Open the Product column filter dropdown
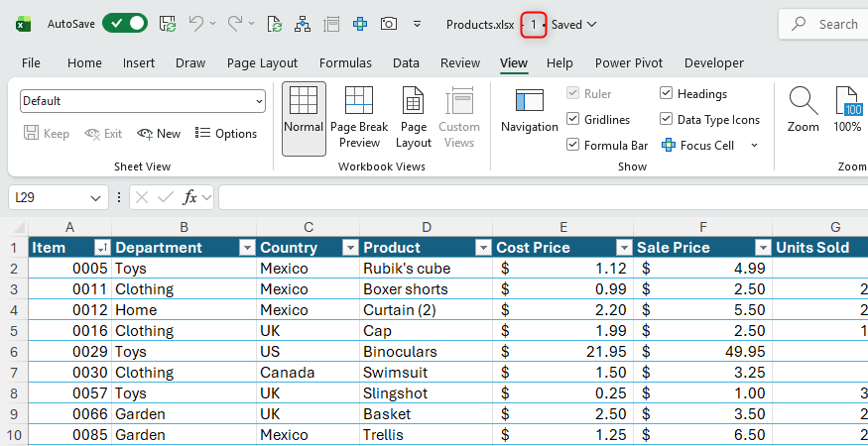The image size is (868, 446). pos(484,248)
